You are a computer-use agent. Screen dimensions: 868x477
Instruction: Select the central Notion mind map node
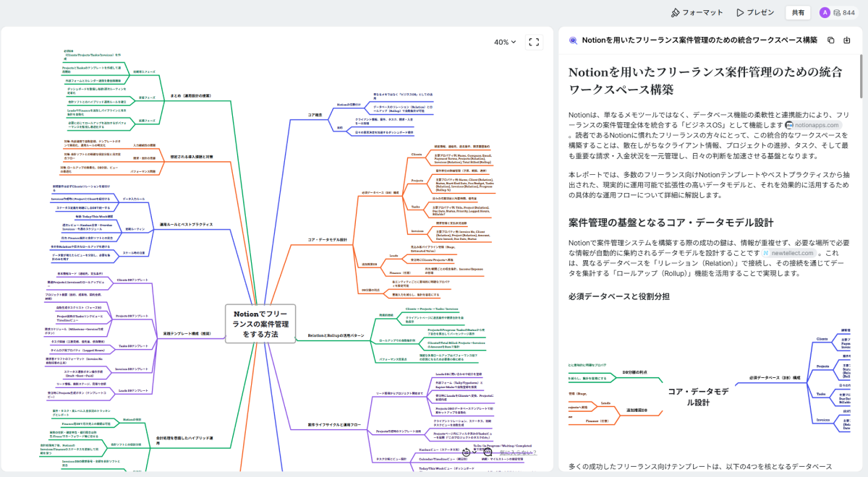point(260,324)
